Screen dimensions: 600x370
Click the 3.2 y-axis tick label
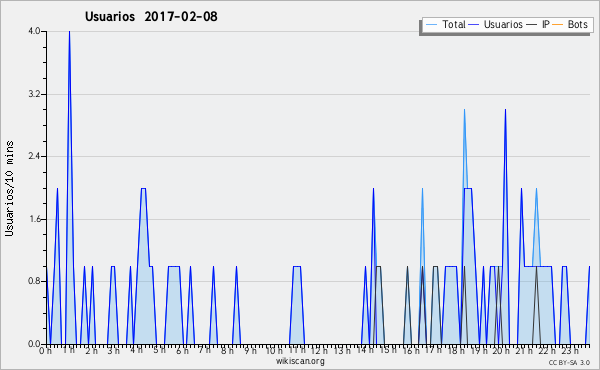click(x=34, y=94)
